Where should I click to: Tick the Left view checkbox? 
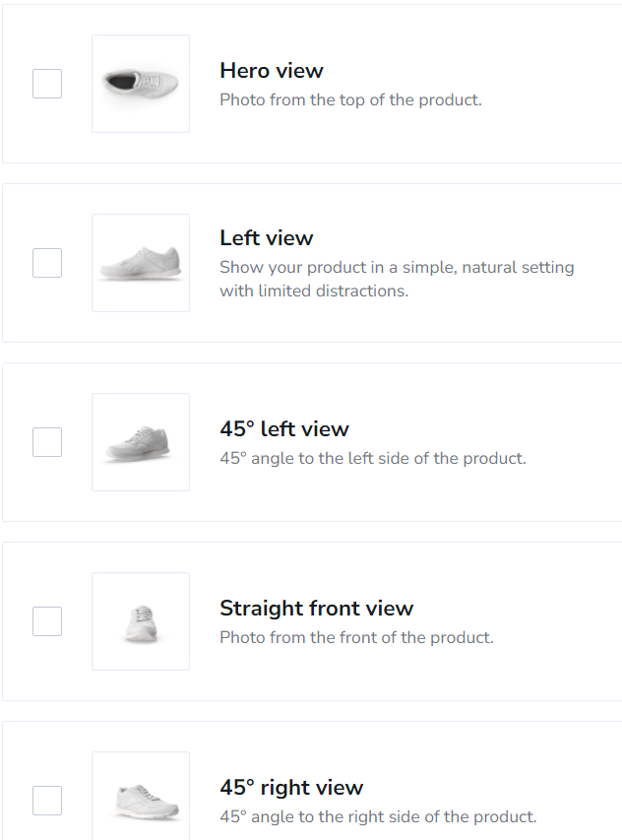pyautogui.click(x=47, y=263)
